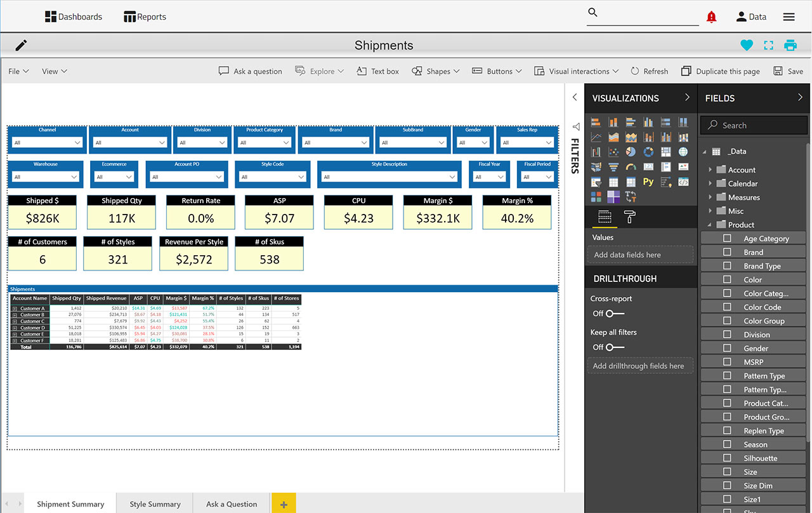Click the red notification bell
The height and width of the screenshot is (513, 812).
[x=711, y=17]
